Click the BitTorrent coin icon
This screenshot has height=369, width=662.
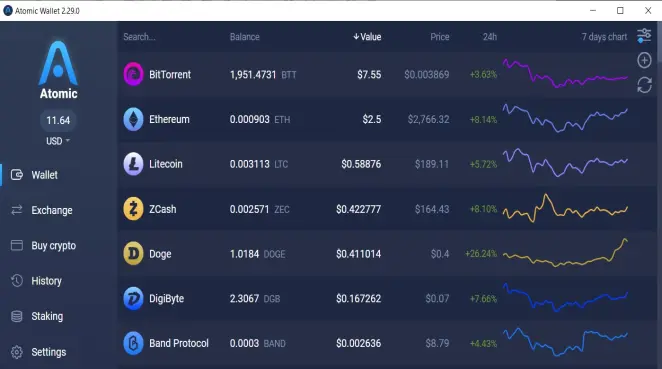click(x=133, y=74)
